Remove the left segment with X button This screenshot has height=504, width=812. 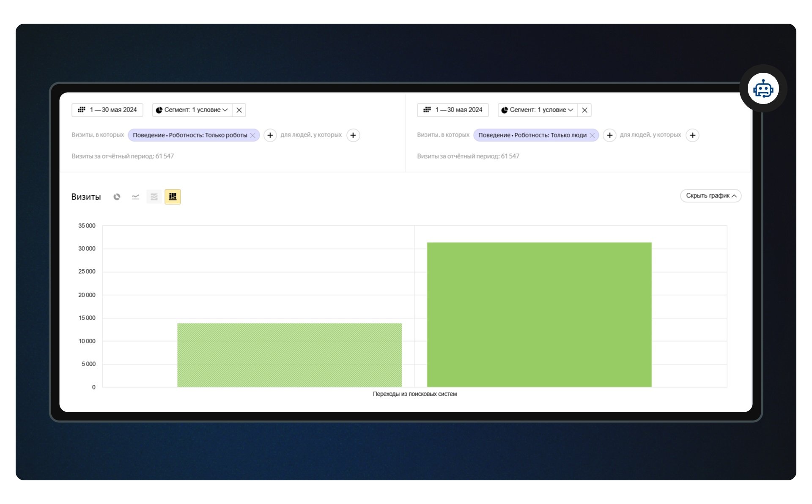pos(239,110)
